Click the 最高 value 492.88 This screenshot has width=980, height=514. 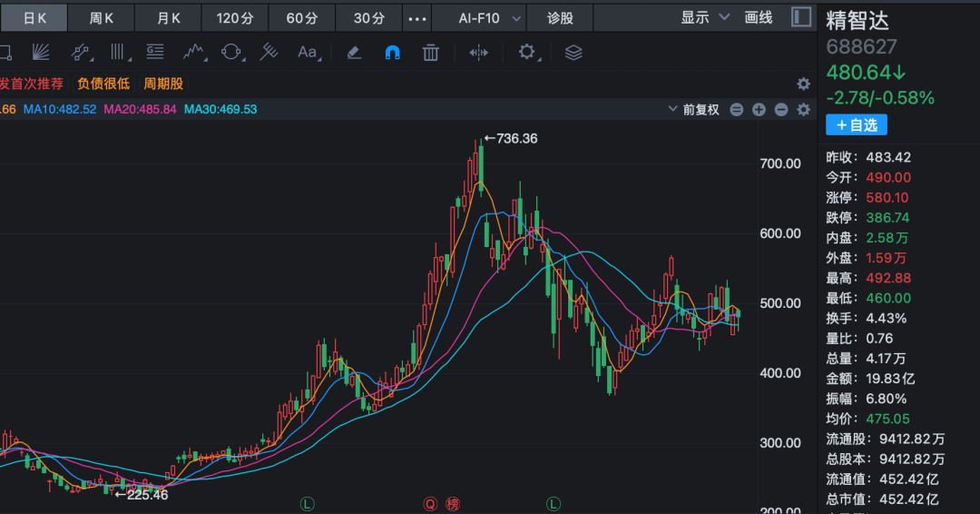(888, 278)
